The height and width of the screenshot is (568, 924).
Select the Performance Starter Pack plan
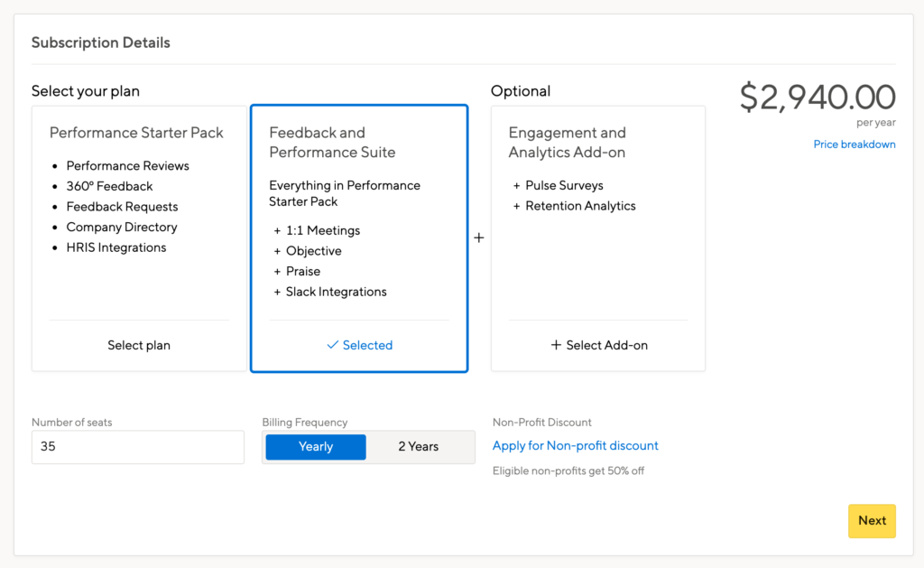138,345
